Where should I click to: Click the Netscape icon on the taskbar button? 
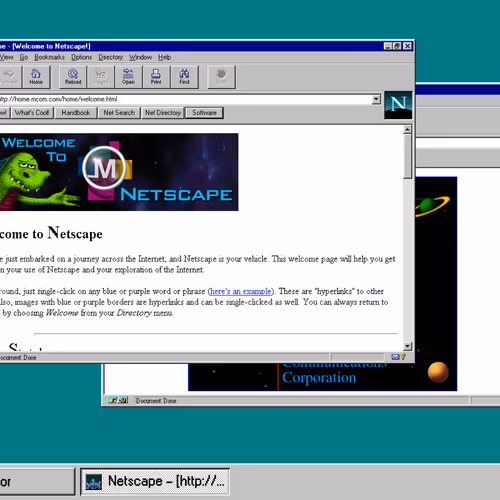[x=93, y=482]
